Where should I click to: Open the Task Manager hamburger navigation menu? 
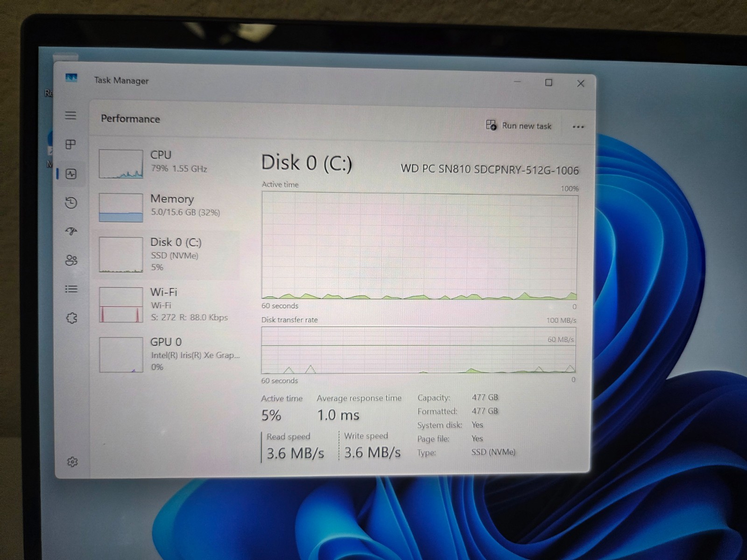point(70,115)
